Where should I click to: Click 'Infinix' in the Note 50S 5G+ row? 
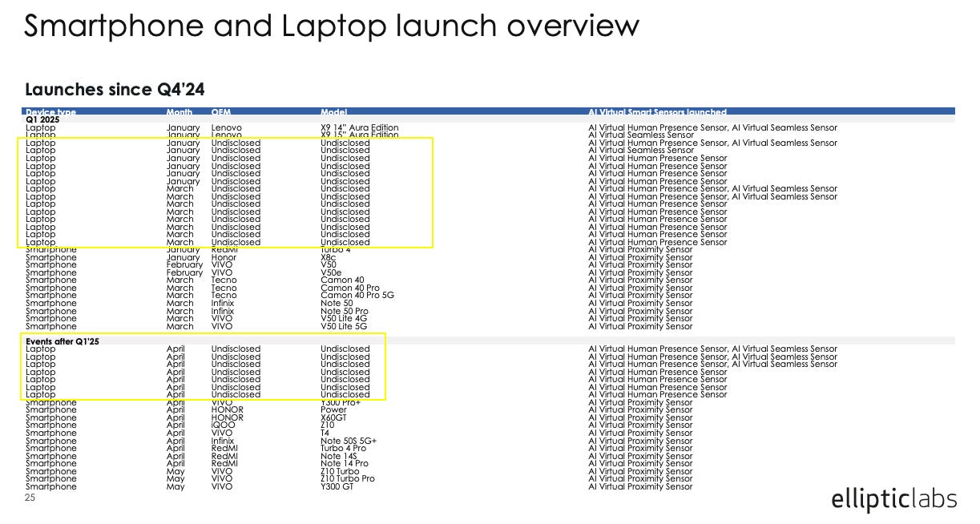coord(223,441)
